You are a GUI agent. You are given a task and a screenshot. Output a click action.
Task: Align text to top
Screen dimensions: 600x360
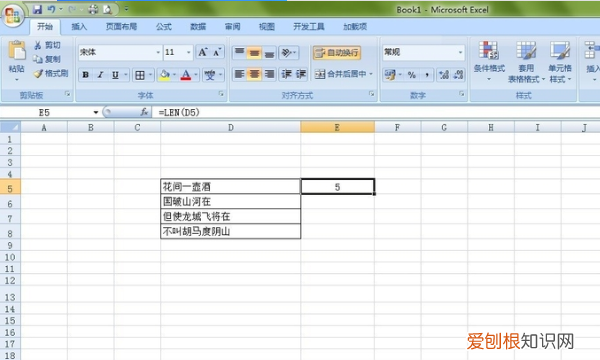(x=240, y=52)
